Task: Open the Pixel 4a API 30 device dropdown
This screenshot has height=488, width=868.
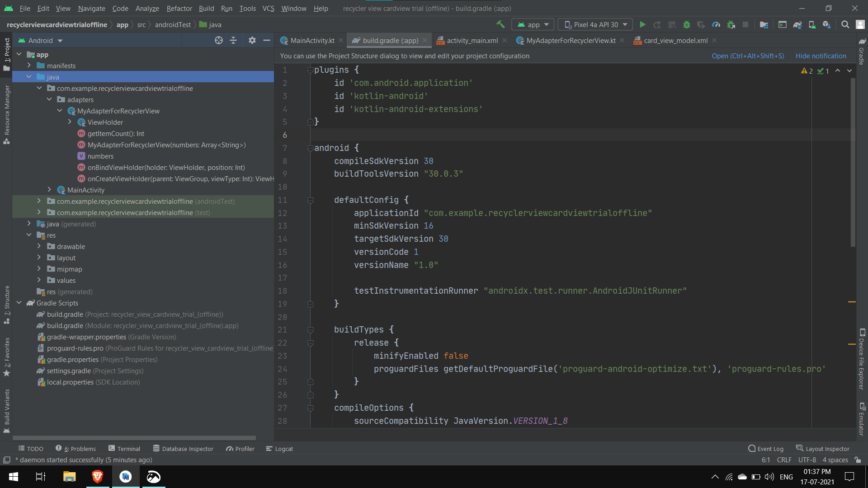Action: (594, 24)
